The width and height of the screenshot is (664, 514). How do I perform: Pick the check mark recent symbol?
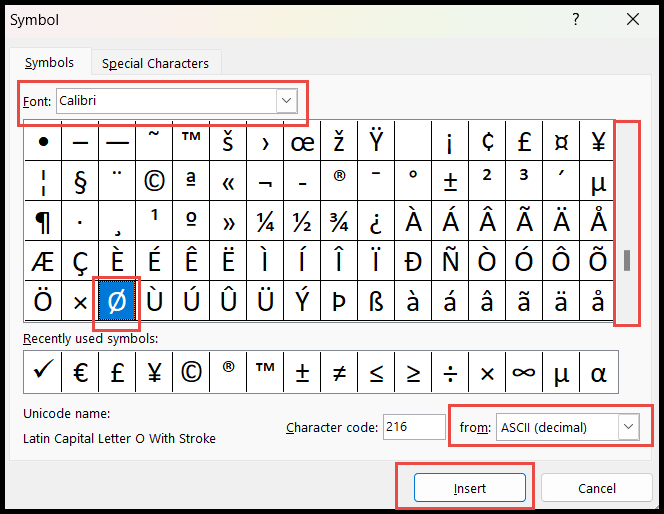[43, 372]
